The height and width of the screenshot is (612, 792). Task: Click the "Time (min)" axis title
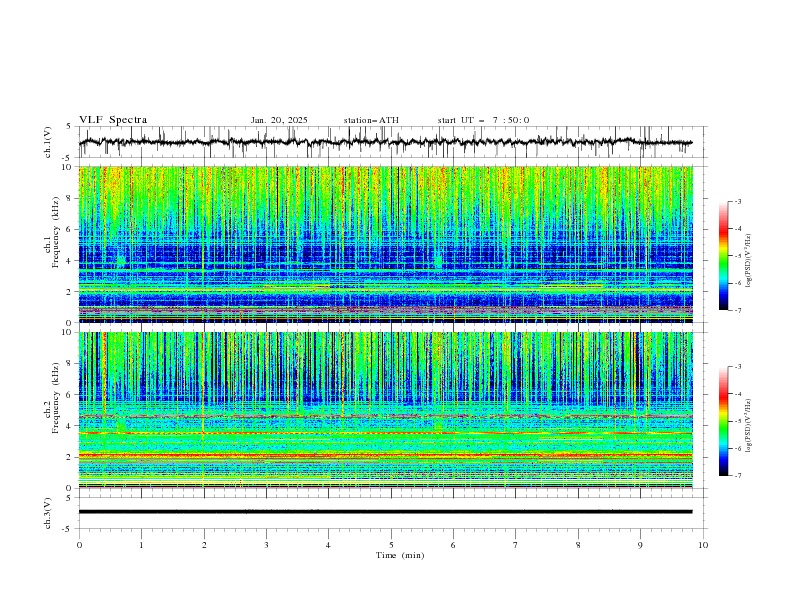pyautogui.click(x=400, y=555)
